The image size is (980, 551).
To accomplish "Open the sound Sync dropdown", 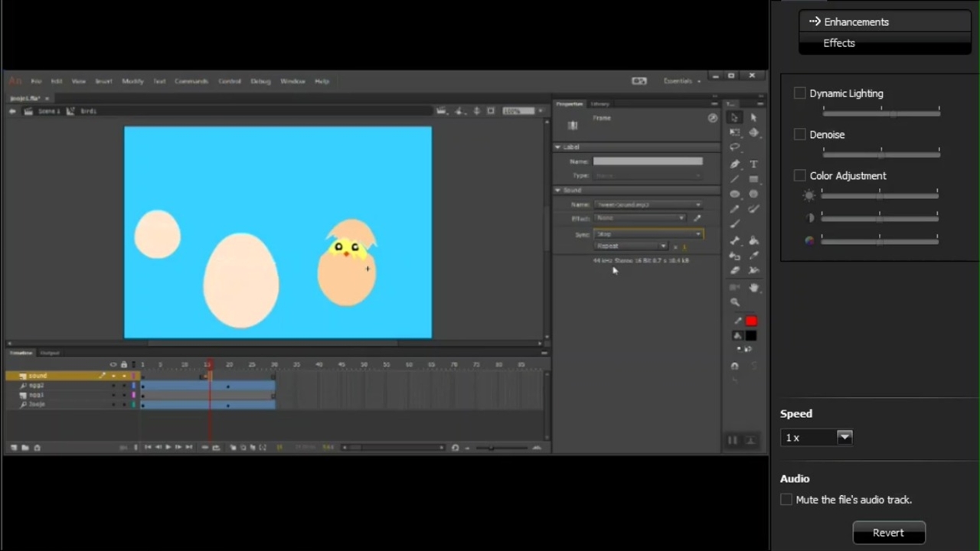I will [x=648, y=234].
